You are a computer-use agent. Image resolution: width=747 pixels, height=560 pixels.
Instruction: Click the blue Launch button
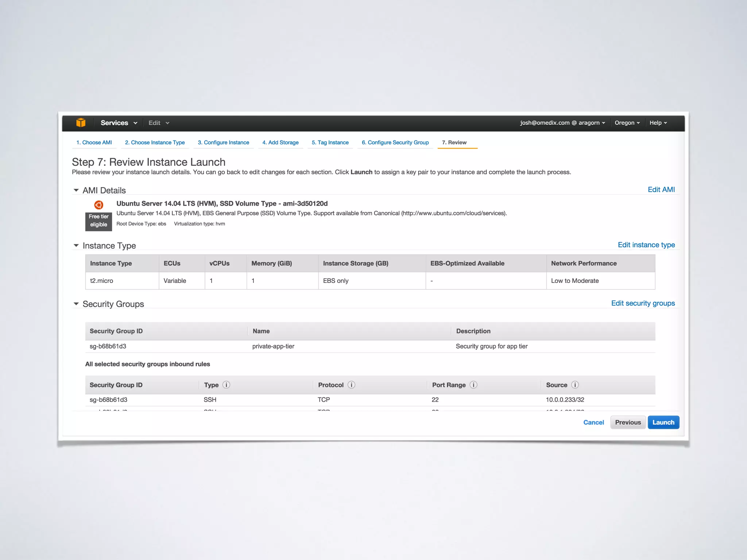(x=663, y=423)
